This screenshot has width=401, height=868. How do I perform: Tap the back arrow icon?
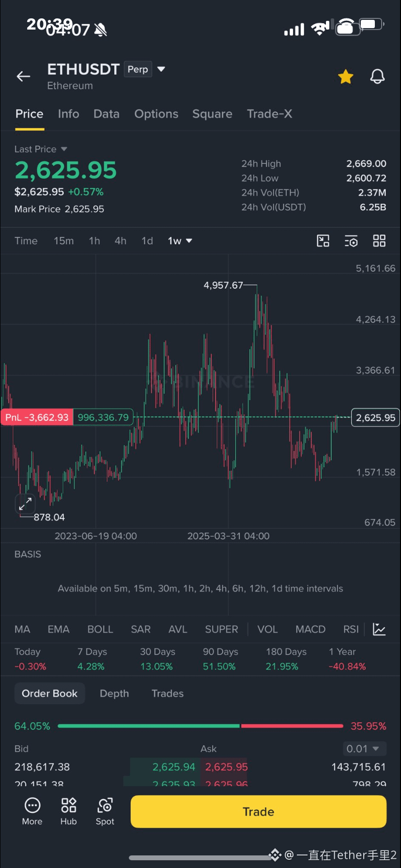(23, 77)
